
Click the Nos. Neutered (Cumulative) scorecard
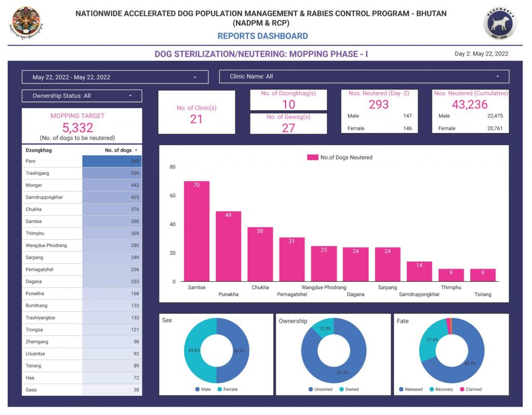click(x=470, y=111)
